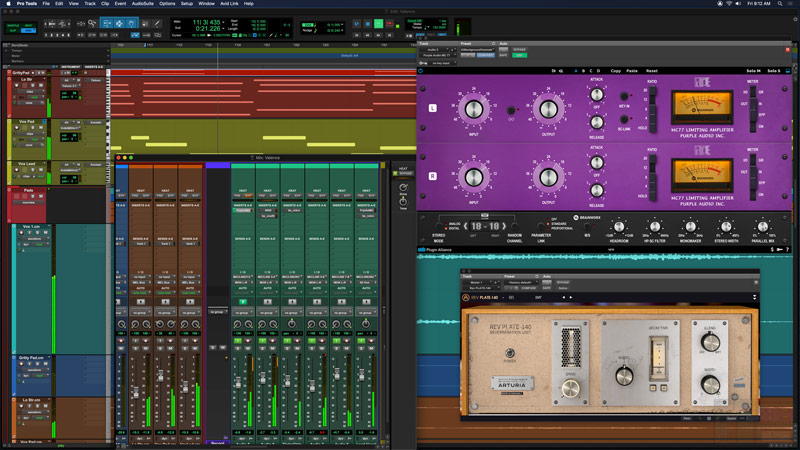This screenshot has width=800, height=450.
Task: Click the Wi-Fi icon in menu bar
Action: 729,4
